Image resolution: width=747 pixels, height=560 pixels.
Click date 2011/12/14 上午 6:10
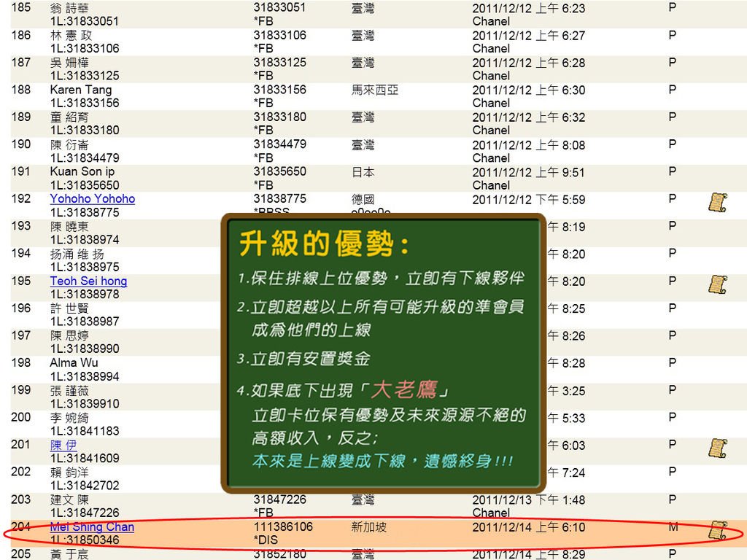pos(528,527)
